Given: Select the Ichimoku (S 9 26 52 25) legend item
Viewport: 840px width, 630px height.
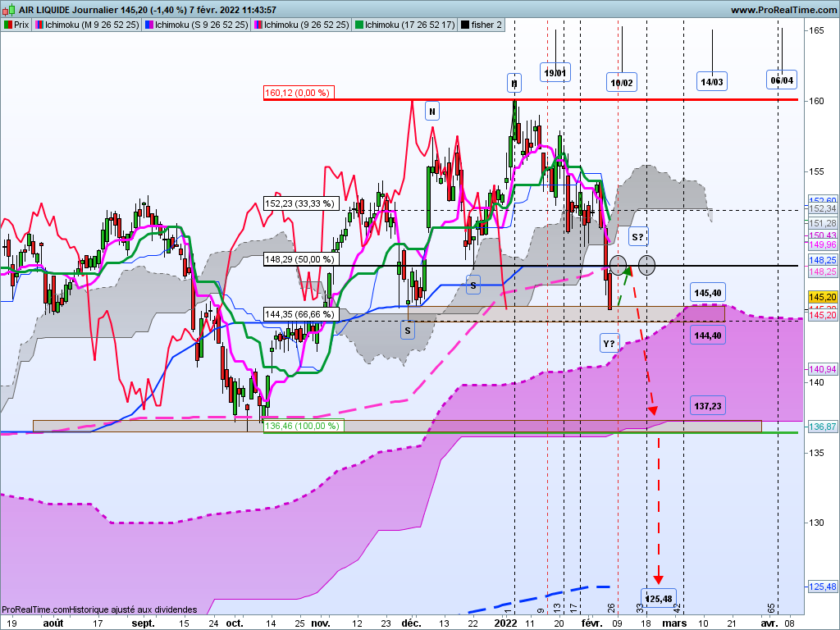Looking at the screenshot, I should (197, 25).
